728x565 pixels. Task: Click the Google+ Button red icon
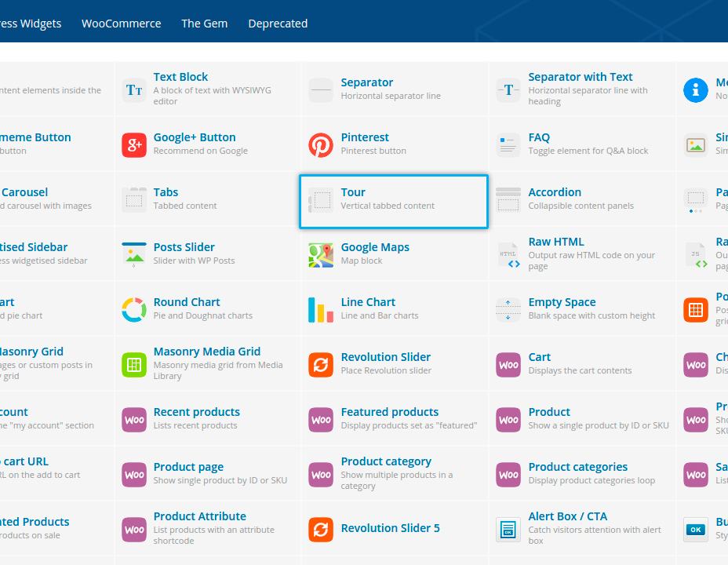[x=134, y=145]
